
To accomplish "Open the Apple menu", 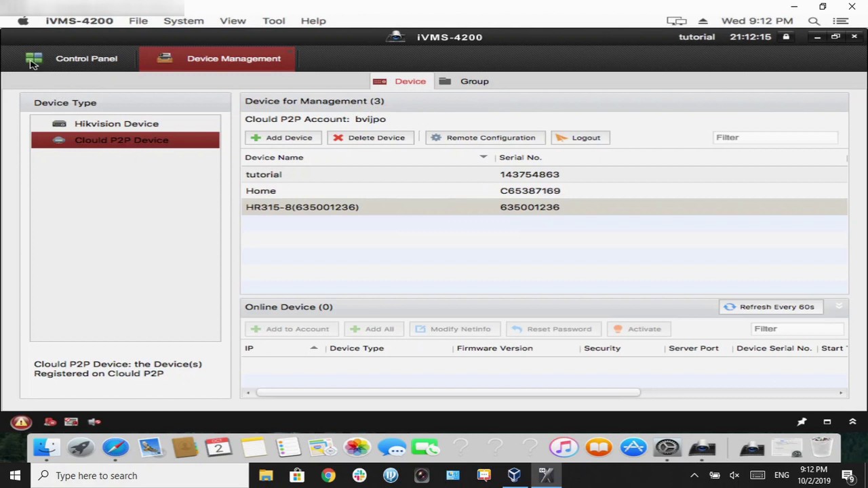I will (23, 21).
